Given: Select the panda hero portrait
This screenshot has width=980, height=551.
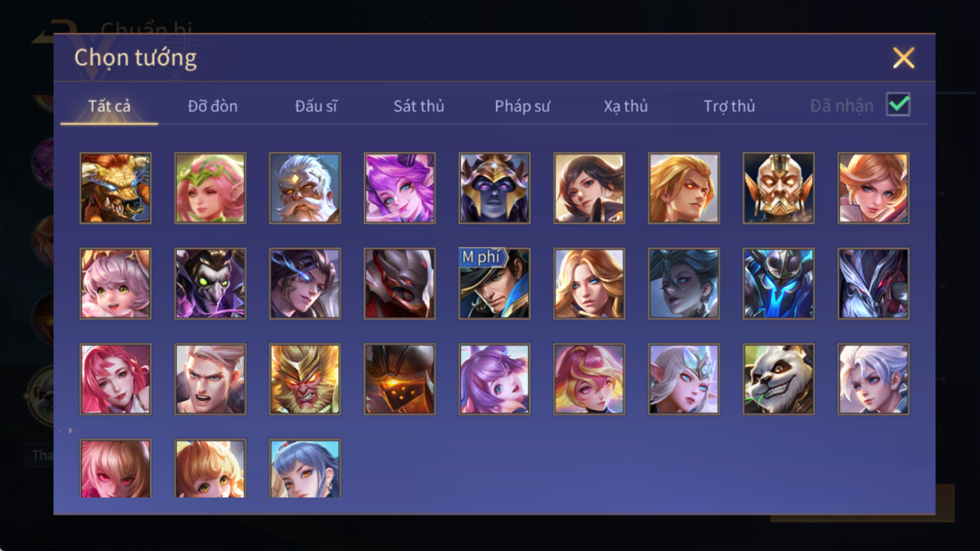Looking at the screenshot, I should point(778,379).
